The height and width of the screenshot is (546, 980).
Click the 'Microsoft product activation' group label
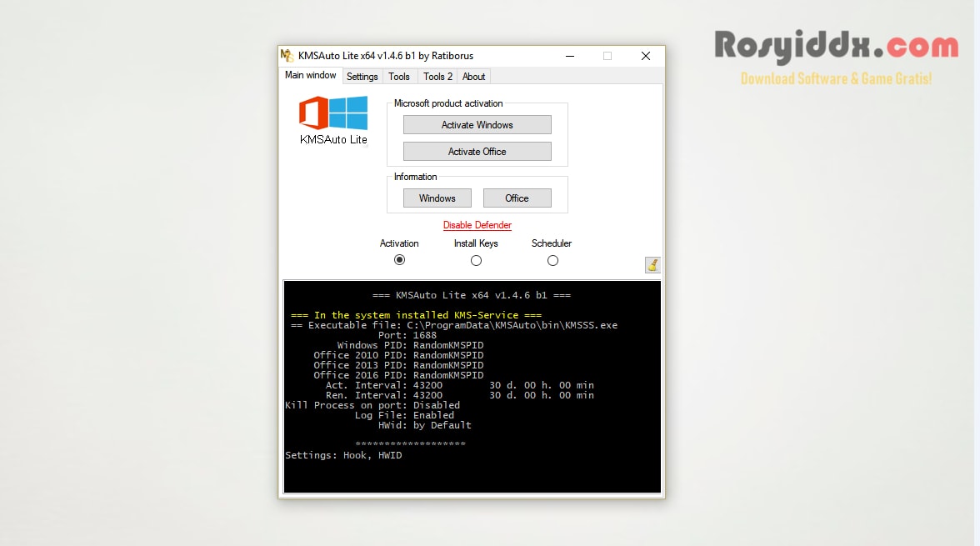tap(448, 103)
